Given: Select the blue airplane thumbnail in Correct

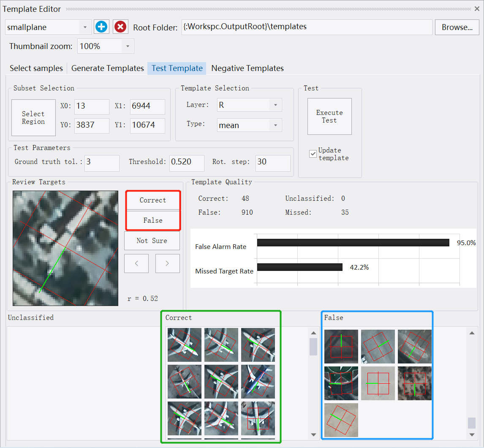Looking at the screenshot, I should pos(258,381).
